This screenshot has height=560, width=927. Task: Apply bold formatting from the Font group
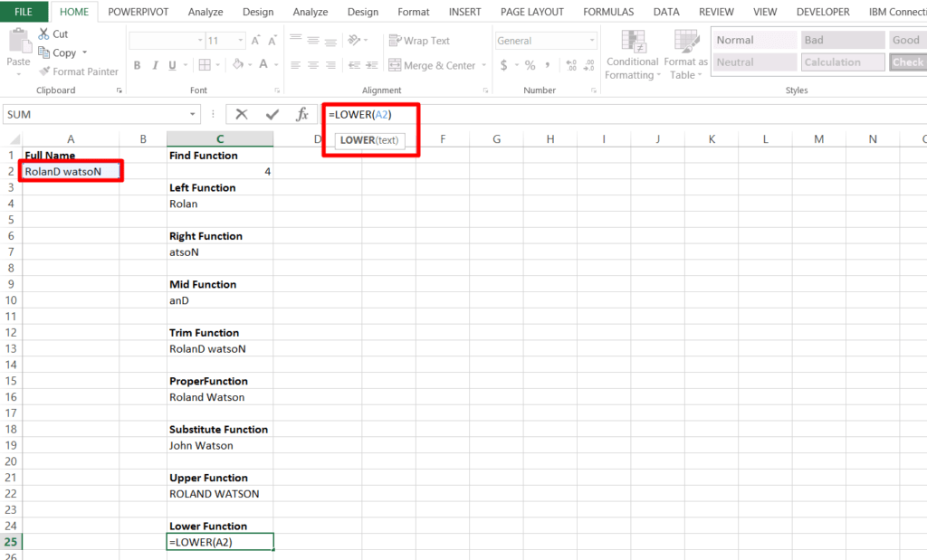[137, 65]
